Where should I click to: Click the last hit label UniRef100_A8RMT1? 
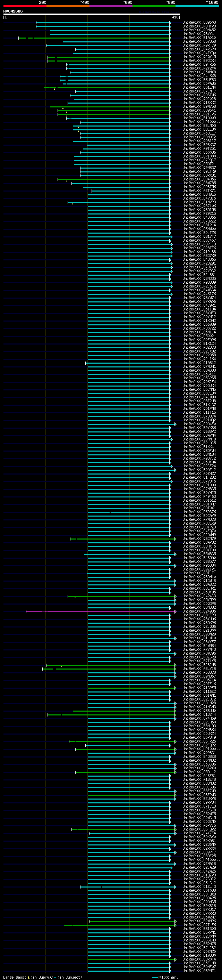click(x=199, y=971)
